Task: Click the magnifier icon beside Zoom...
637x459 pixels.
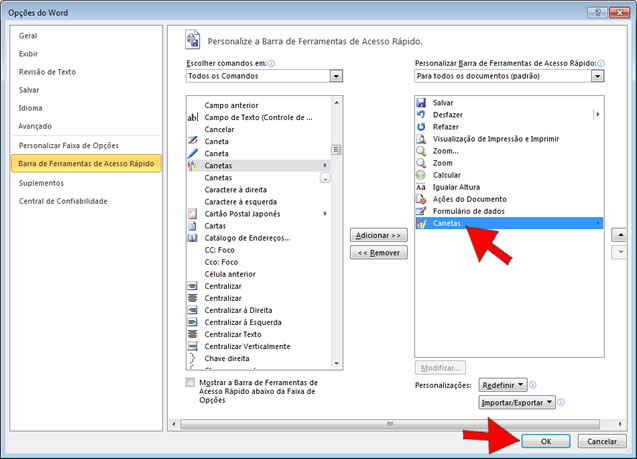Action: [421, 163]
